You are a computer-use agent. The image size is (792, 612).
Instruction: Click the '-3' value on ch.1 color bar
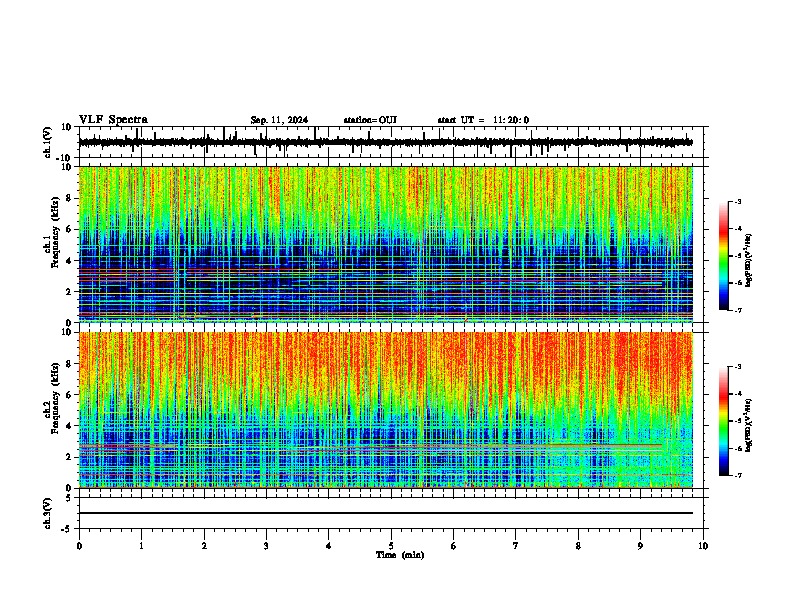pos(737,201)
